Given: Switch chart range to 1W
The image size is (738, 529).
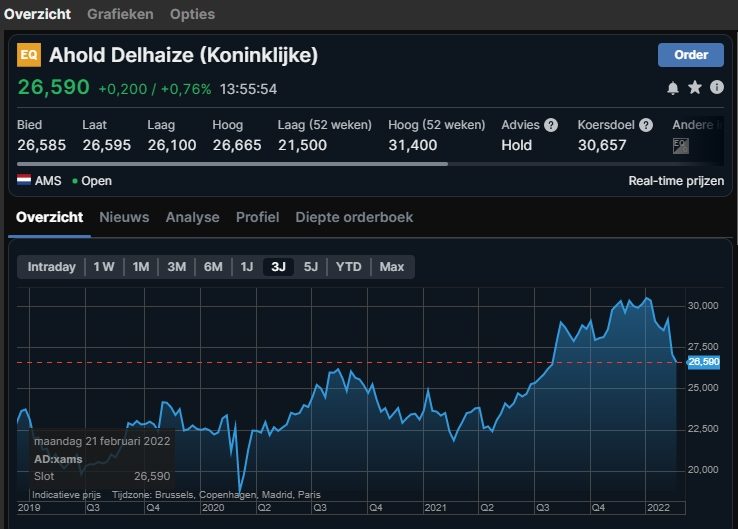Looking at the screenshot, I should point(104,267).
